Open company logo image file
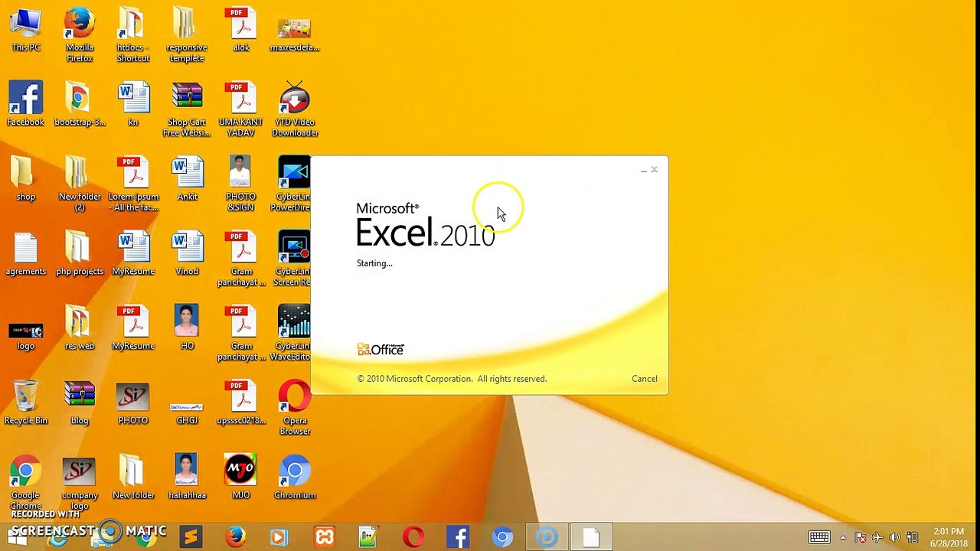The image size is (980, 551). point(79,483)
